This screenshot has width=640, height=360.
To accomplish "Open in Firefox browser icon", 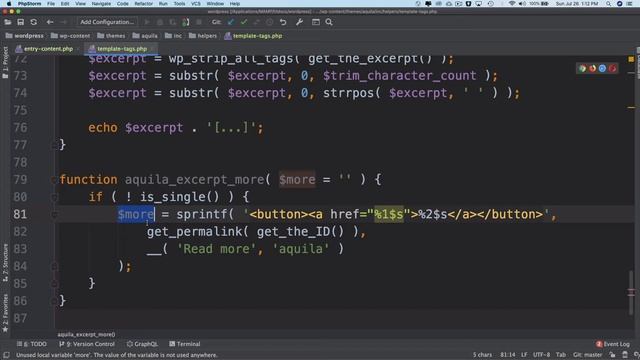I will pyautogui.click(x=592, y=69).
